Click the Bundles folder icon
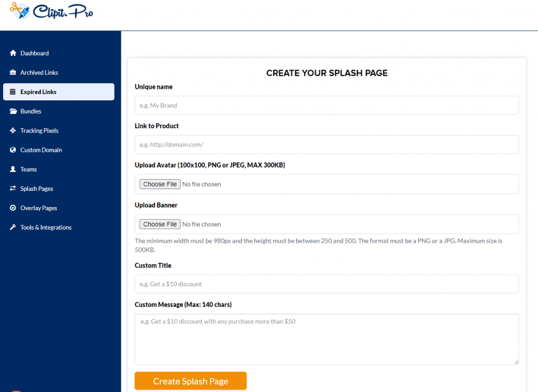Image resolution: width=538 pixels, height=392 pixels. click(x=13, y=111)
